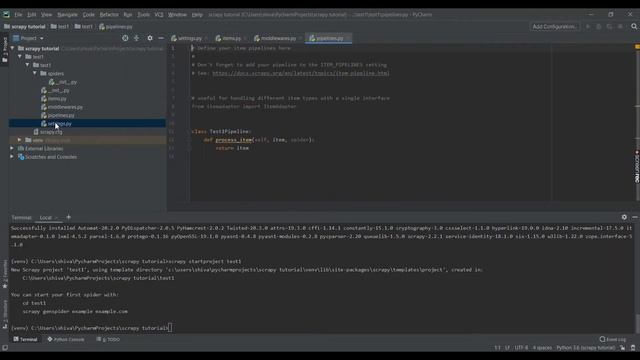This screenshot has width=640, height=360.
Task: Open the Edit menu
Action: click(31, 14)
